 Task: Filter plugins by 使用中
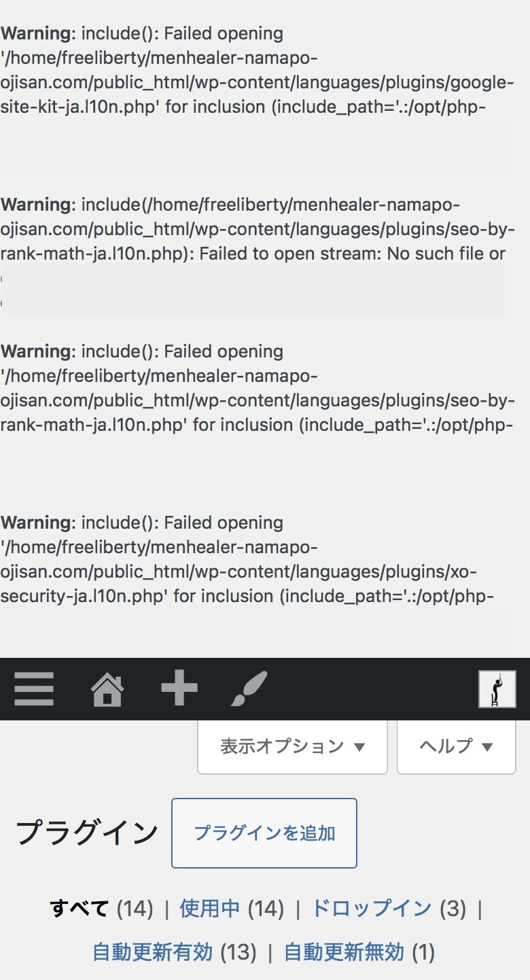pos(209,908)
